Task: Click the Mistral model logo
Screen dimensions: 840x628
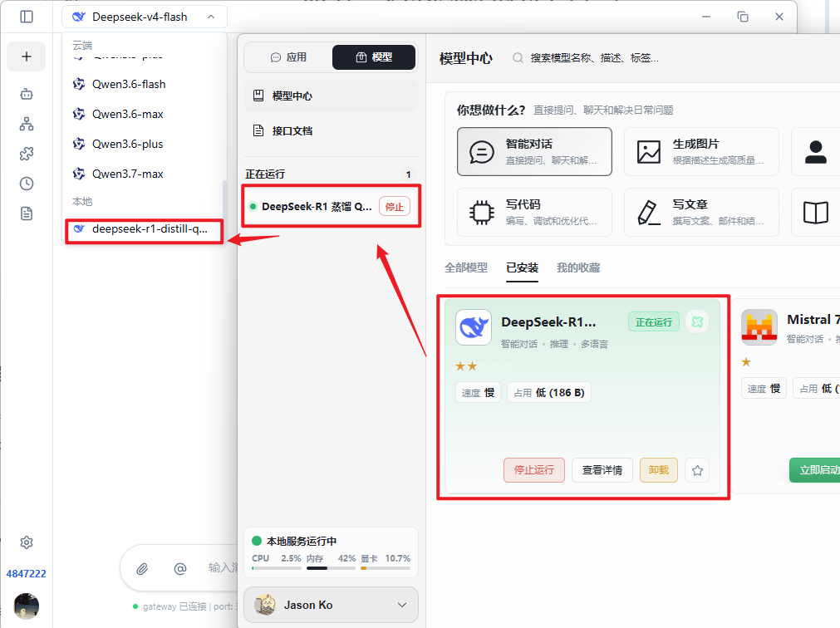Action: click(x=759, y=327)
